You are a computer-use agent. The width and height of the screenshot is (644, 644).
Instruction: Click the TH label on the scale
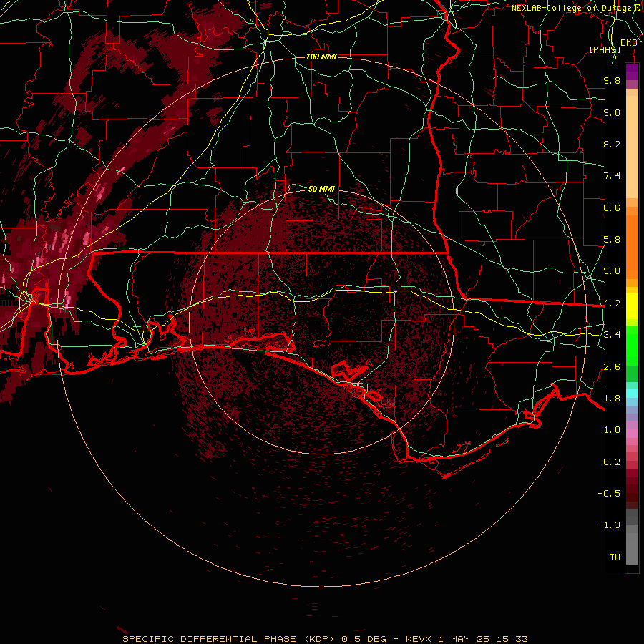615,557
